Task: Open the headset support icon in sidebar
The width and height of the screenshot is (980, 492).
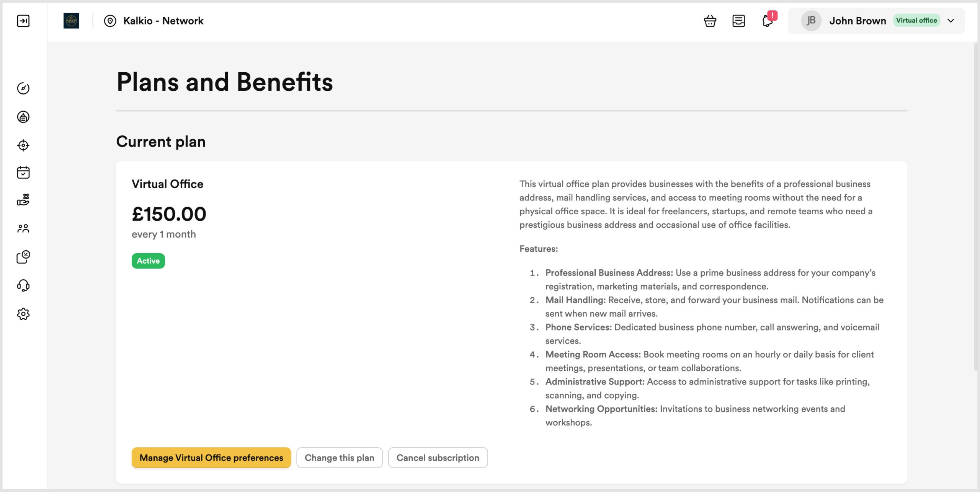Action: [23, 285]
